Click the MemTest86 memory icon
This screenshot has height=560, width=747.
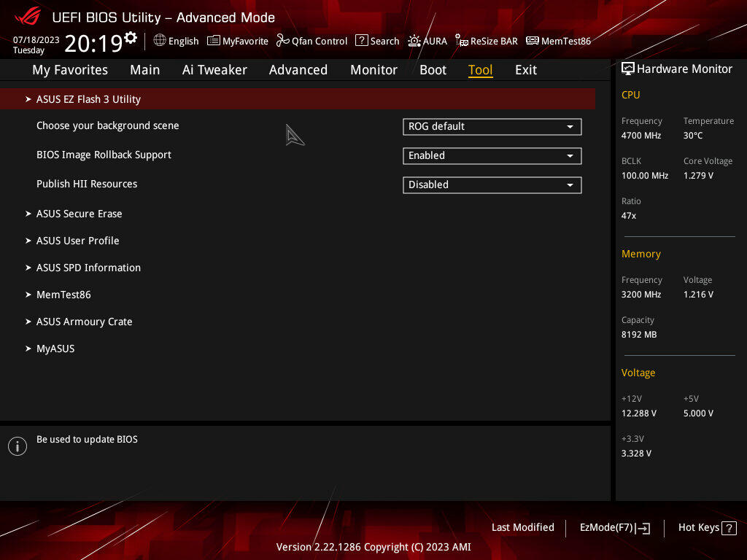coord(532,41)
